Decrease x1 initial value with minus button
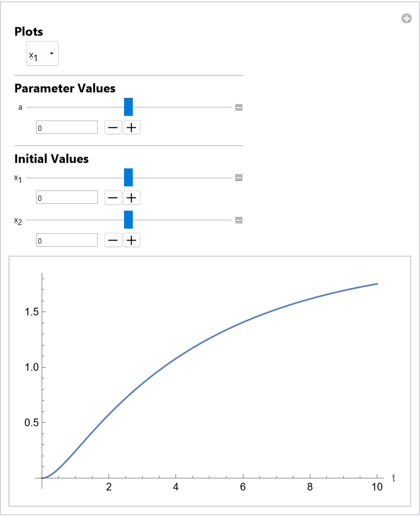The image size is (420, 517). [113, 197]
